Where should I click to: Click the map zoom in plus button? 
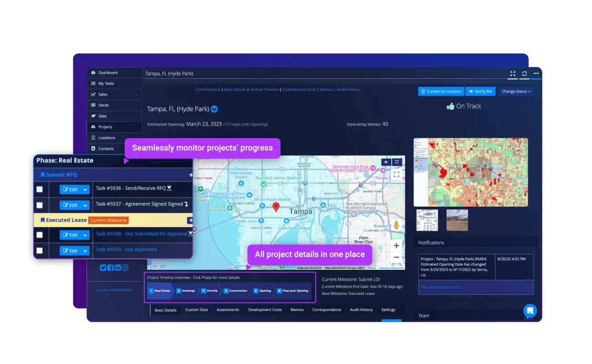[x=396, y=246]
